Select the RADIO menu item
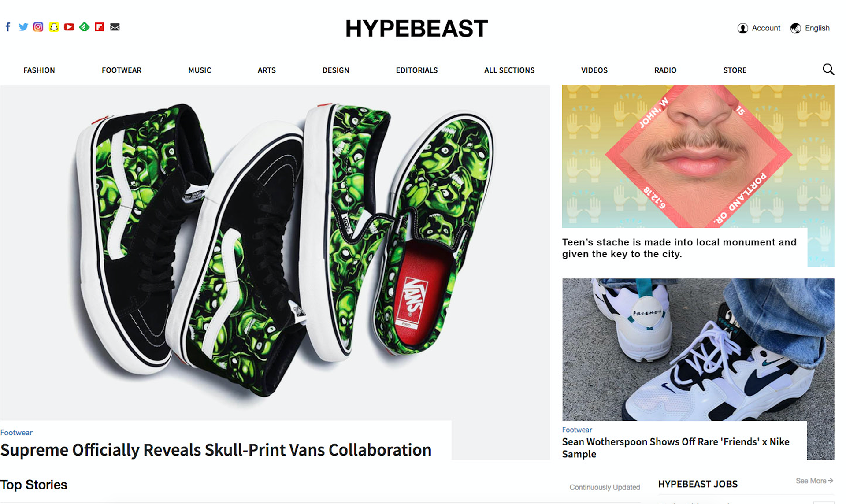Viewport: 846px width, 504px height. [665, 70]
